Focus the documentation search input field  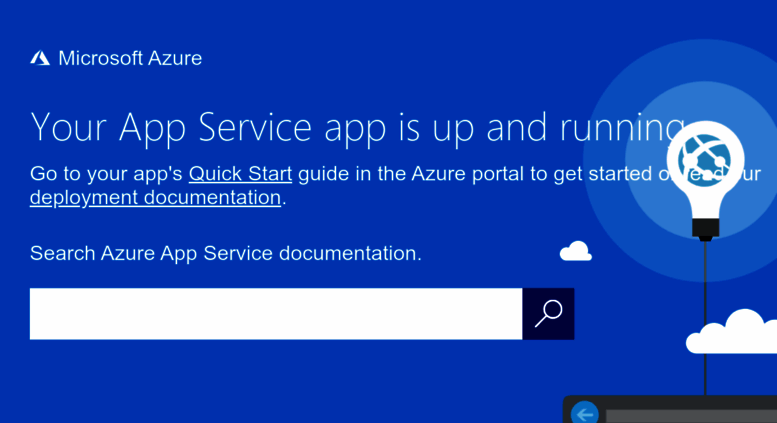[276, 314]
